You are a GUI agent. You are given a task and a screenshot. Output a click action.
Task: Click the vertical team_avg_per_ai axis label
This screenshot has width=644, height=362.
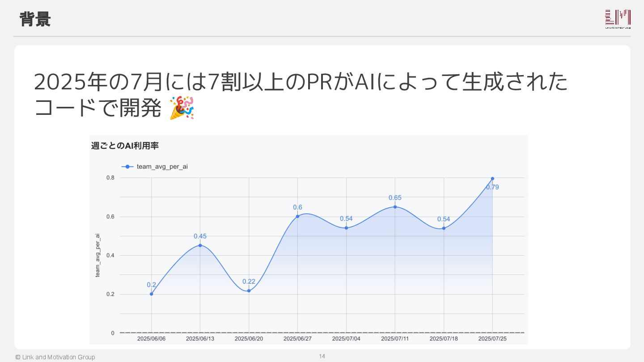pyautogui.click(x=97, y=255)
